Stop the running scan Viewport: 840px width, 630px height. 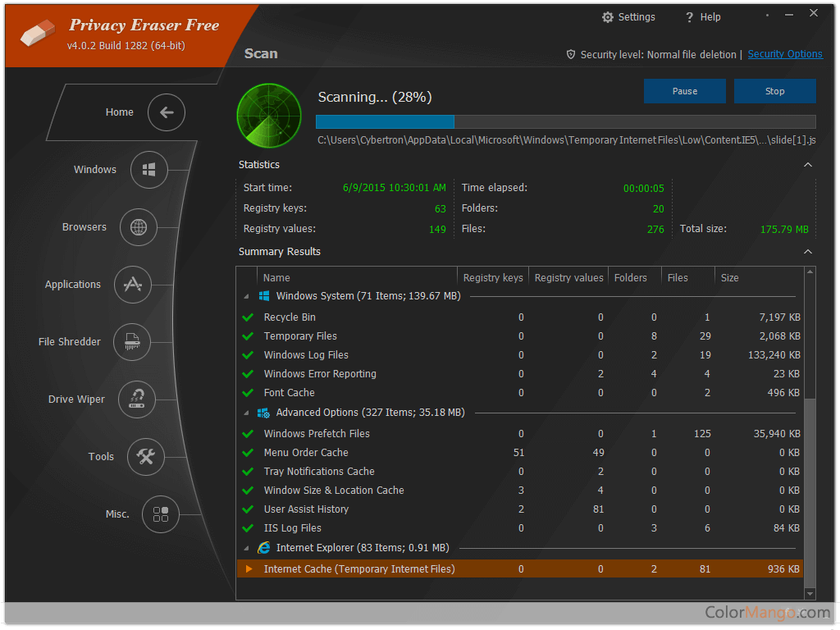point(774,91)
